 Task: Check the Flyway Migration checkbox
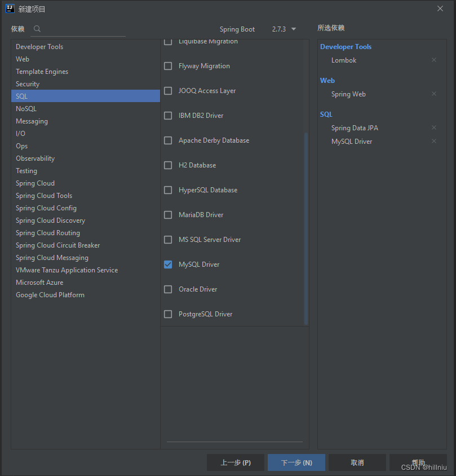click(168, 66)
